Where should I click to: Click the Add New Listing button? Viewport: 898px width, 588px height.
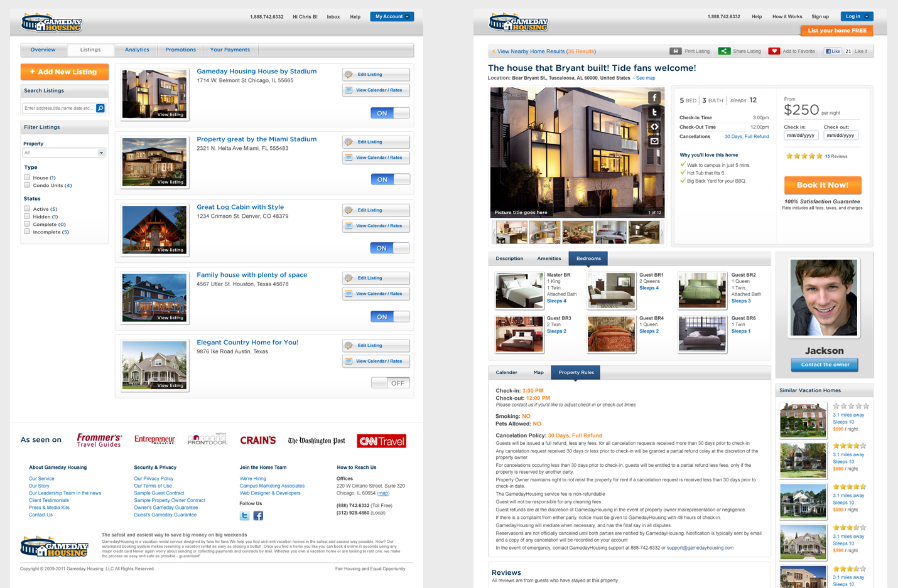point(64,72)
